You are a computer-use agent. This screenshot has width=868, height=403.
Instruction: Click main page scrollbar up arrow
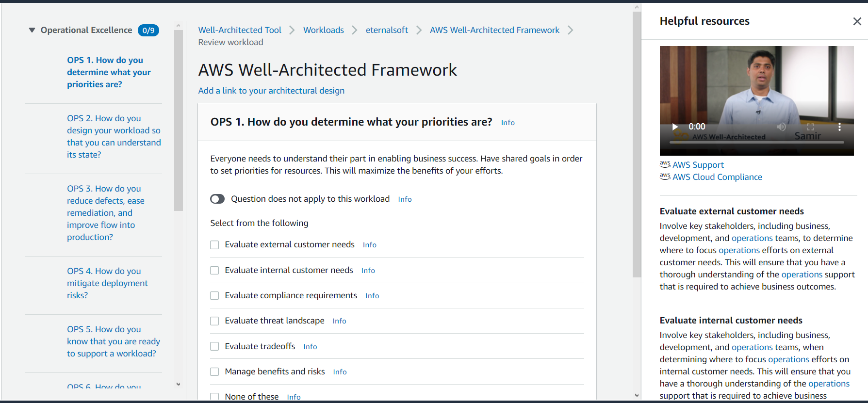[x=637, y=7]
